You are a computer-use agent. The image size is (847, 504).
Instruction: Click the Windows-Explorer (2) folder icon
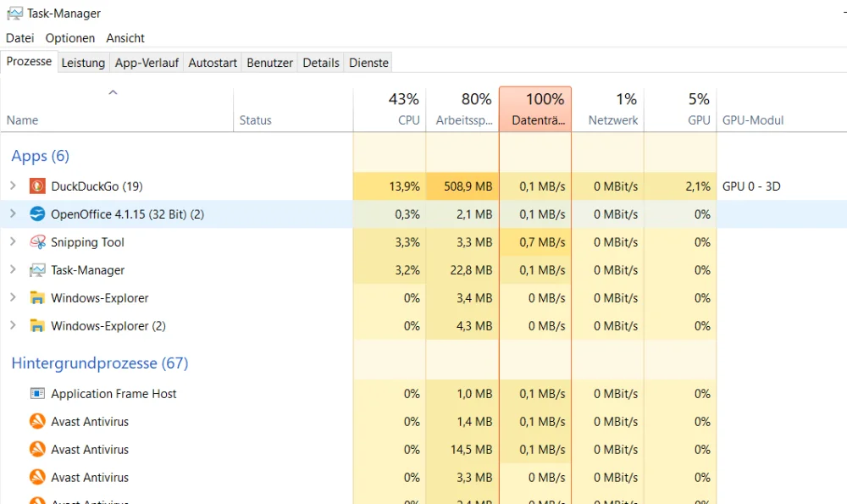(37, 326)
